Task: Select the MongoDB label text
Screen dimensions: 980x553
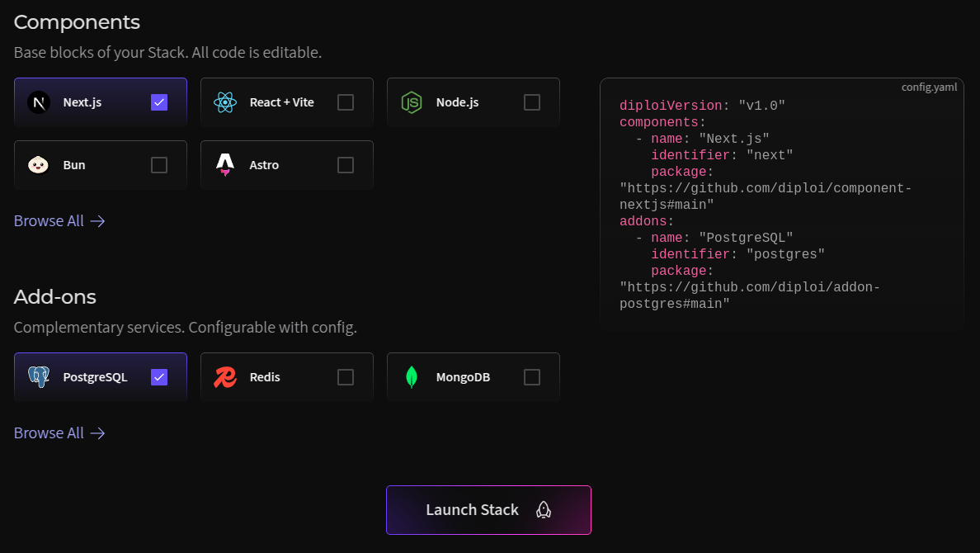Action: (x=463, y=377)
